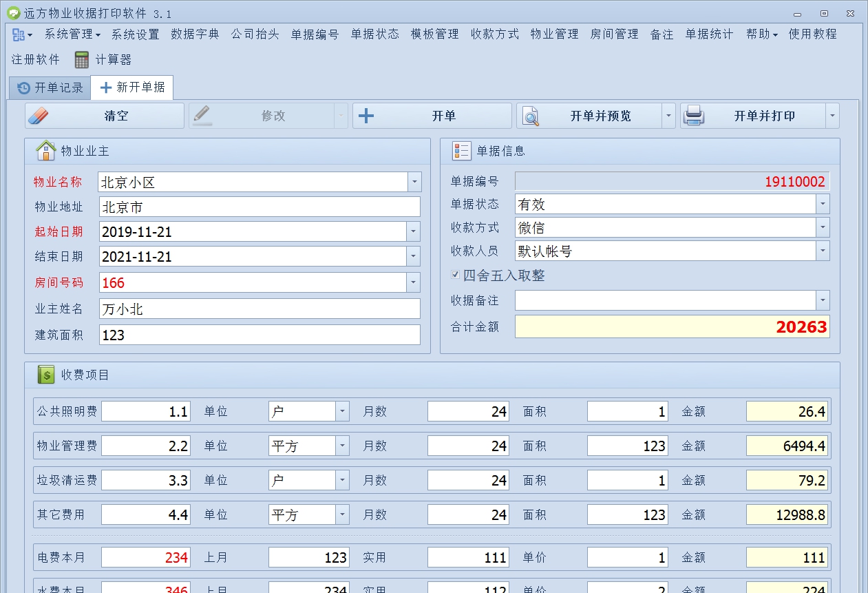Image resolution: width=868 pixels, height=593 pixels.
Task: Click the eraser icon on 清空 button
Action: (x=40, y=115)
